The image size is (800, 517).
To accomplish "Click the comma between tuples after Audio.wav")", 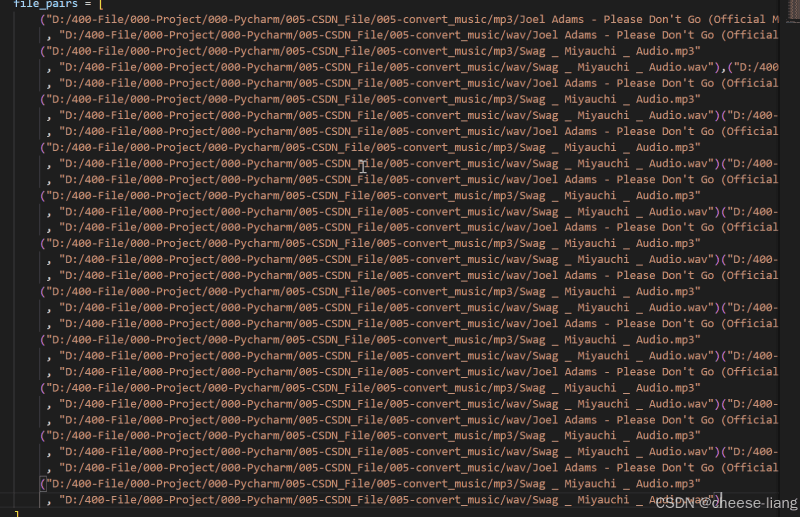I will (x=723, y=68).
